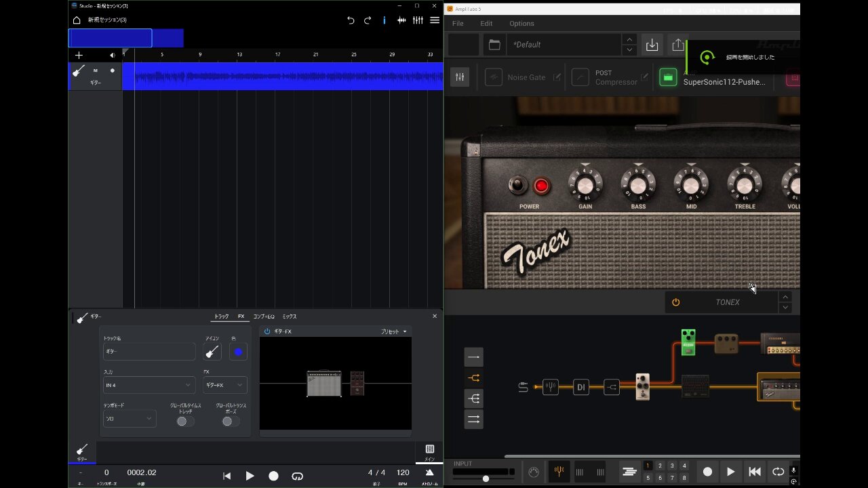Open the tempo mode ソロ dropdown
Image resolution: width=868 pixels, height=488 pixels.
coord(130,419)
